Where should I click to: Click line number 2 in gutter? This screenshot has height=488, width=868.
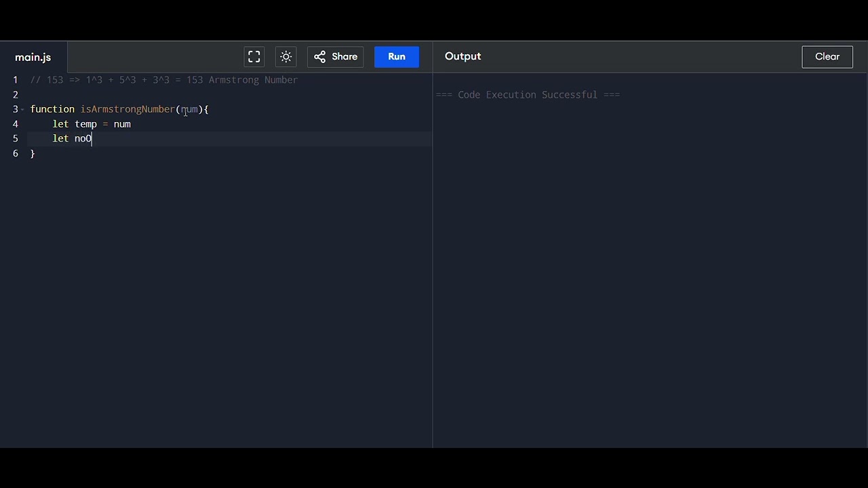pyautogui.click(x=15, y=95)
